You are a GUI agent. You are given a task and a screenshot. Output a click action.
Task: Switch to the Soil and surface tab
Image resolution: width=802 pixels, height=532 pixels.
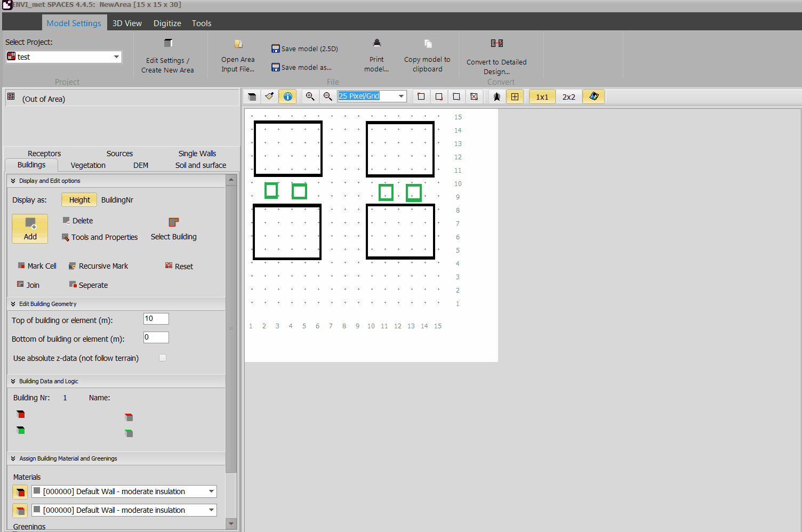click(x=200, y=165)
